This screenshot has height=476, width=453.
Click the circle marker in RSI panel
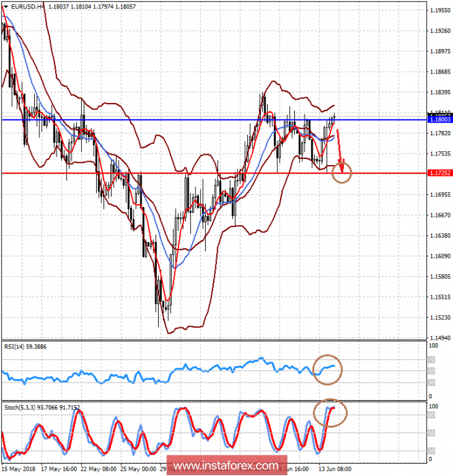click(x=328, y=369)
